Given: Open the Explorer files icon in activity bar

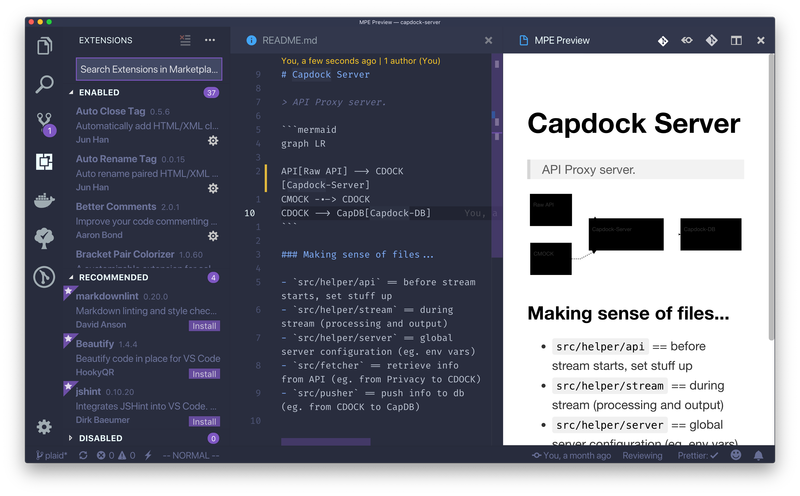Looking at the screenshot, I should pyautogui.click(x=44, y=46).
